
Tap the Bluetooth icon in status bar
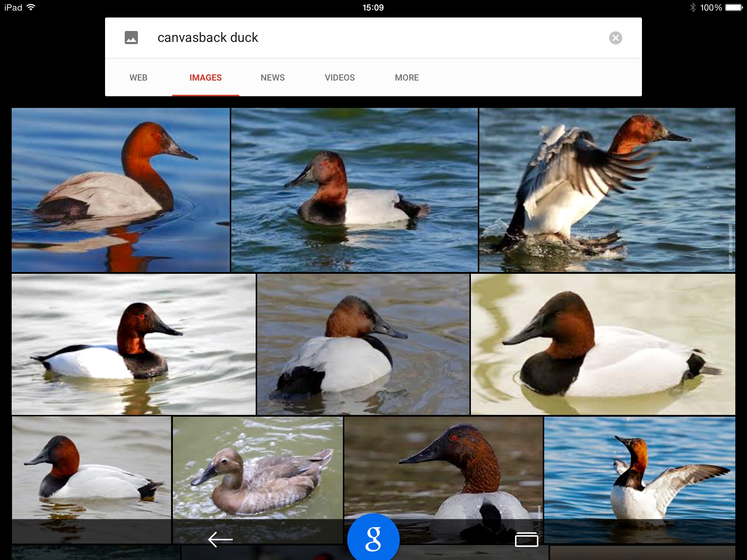693,7
